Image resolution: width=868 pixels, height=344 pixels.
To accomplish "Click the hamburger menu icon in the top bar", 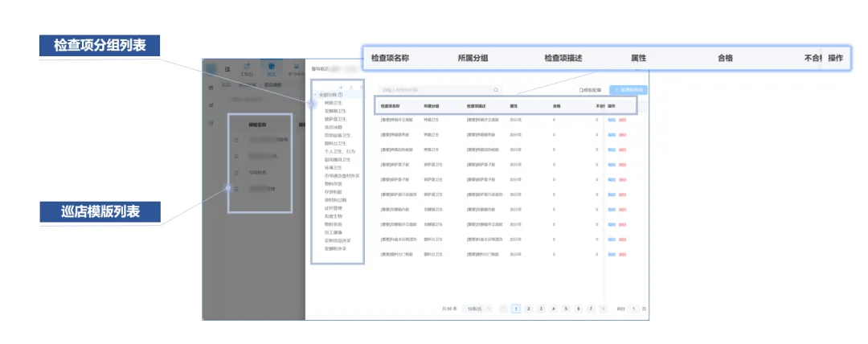I will pos(228,69).
